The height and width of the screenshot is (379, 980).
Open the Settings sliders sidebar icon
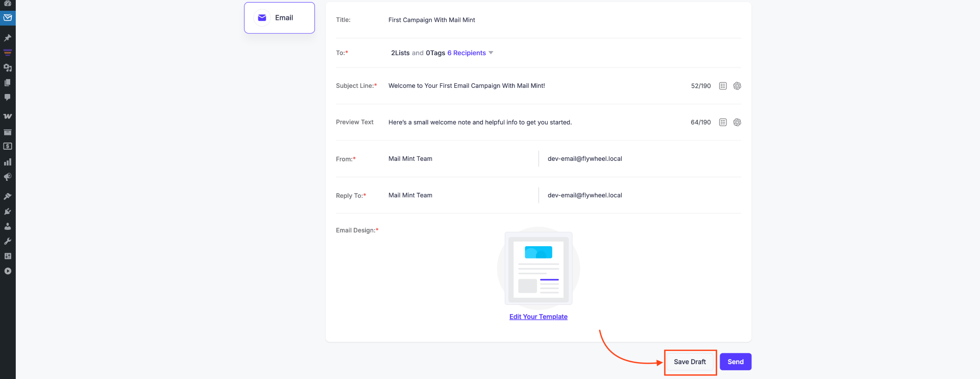8,256
